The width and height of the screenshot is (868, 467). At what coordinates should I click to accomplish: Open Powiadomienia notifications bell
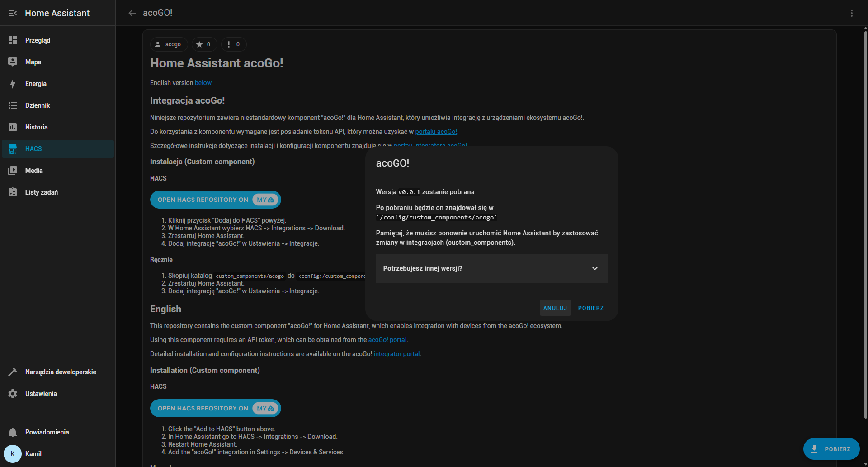coord(13,432)
